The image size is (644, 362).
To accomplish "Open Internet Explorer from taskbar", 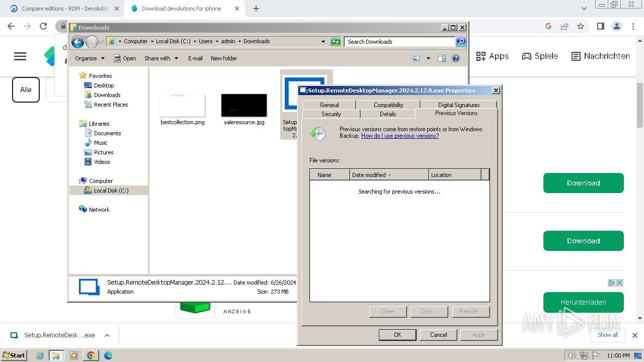I will coord(40,355).
